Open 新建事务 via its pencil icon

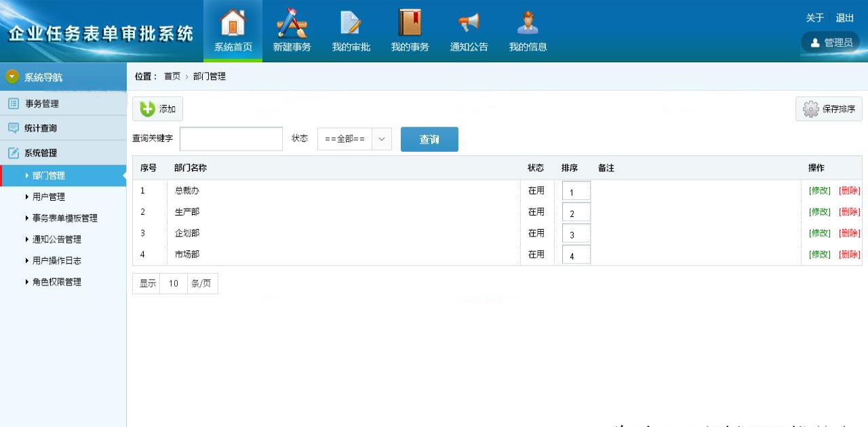[x=292, y=24]
